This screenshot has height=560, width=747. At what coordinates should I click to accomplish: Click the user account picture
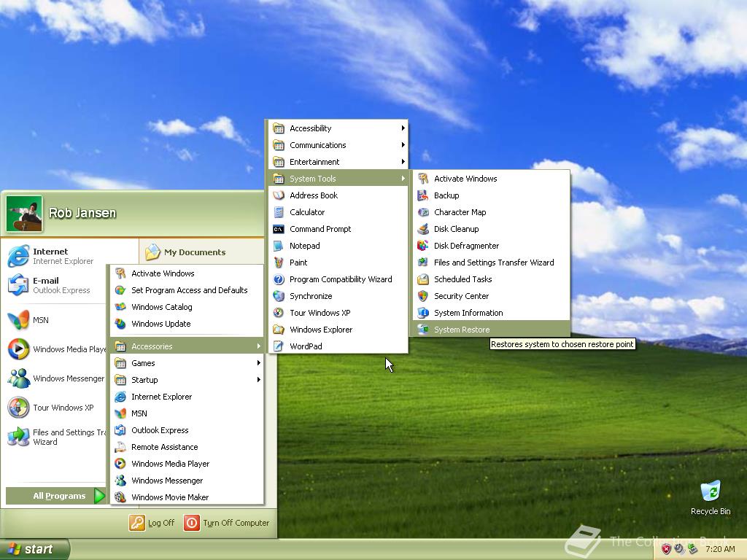pyautogui.click(x=24, y=214)
